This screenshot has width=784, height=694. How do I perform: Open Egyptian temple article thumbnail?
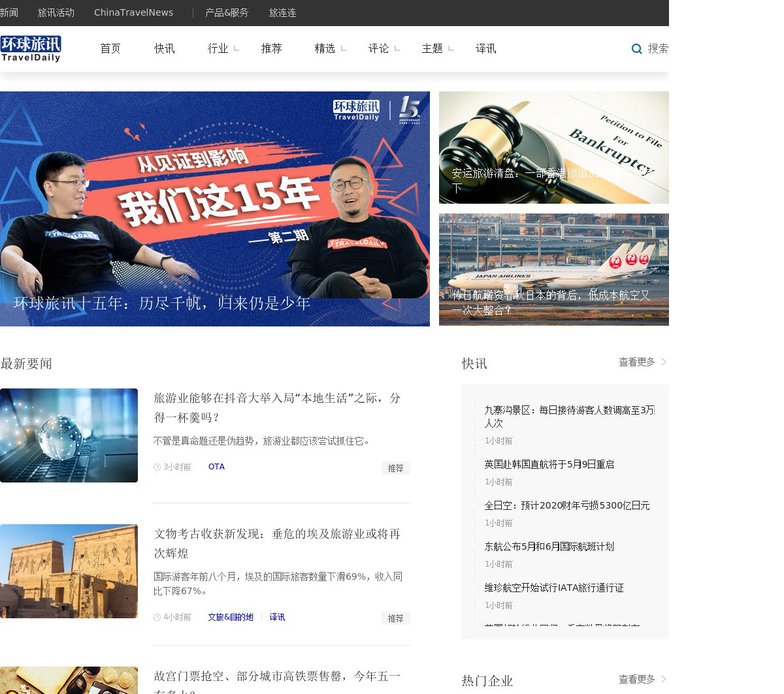pos(69,571)
